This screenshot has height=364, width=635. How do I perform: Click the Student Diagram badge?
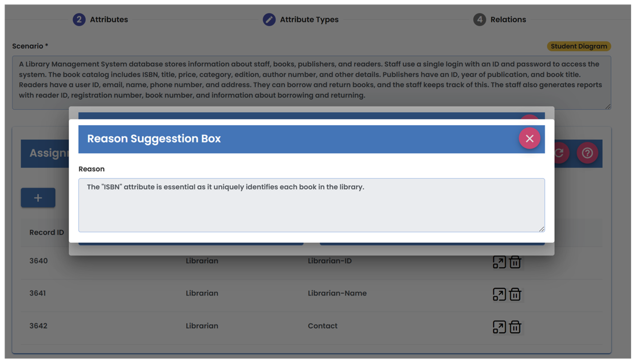coord(579,46)
